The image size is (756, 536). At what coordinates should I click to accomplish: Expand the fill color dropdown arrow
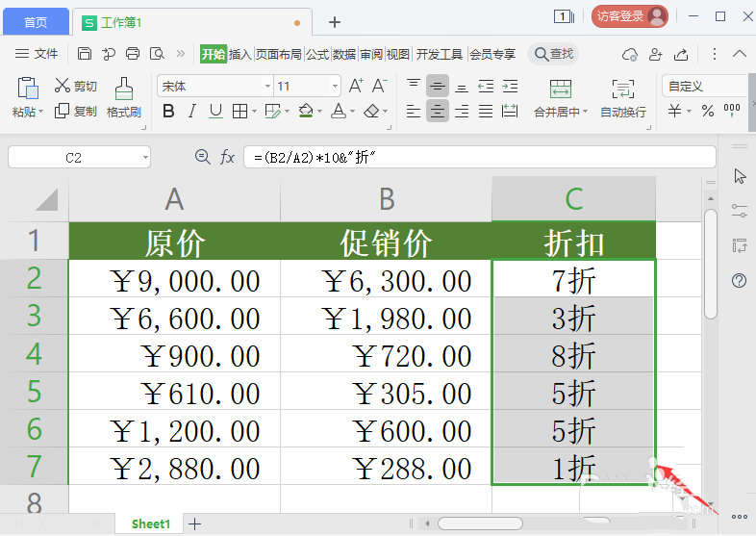tap(319, 112)
